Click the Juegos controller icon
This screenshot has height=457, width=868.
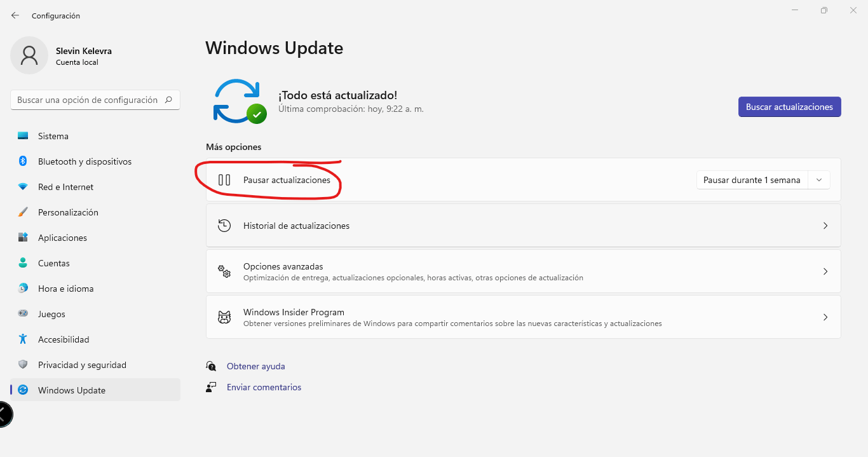coord(23,314)
